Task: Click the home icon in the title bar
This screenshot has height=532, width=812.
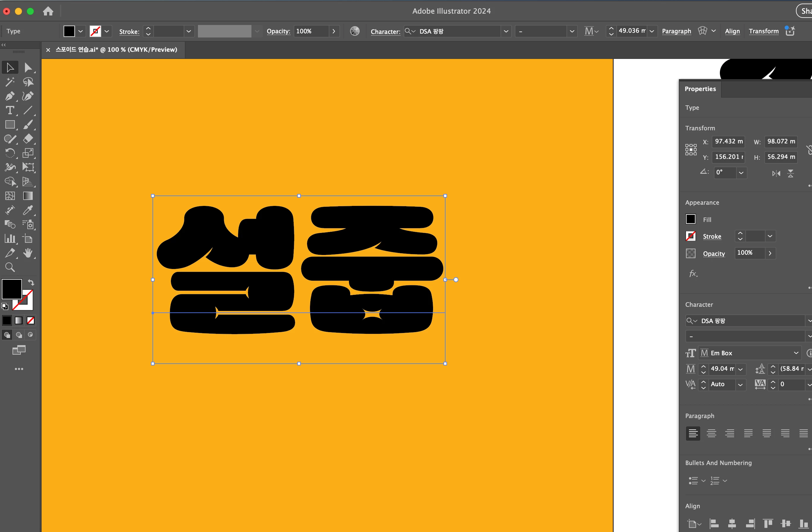Action: pyautogui.click(x=48, y=11)
